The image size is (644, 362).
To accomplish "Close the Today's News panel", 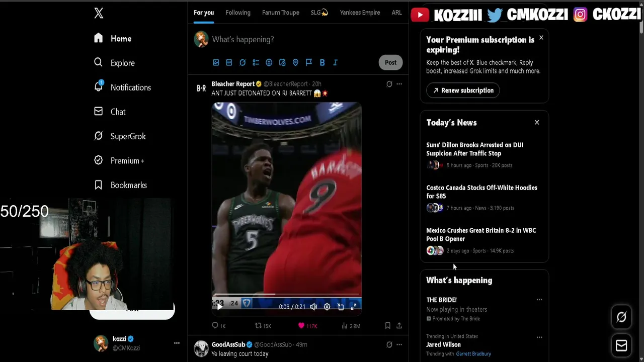I will 537,122.
